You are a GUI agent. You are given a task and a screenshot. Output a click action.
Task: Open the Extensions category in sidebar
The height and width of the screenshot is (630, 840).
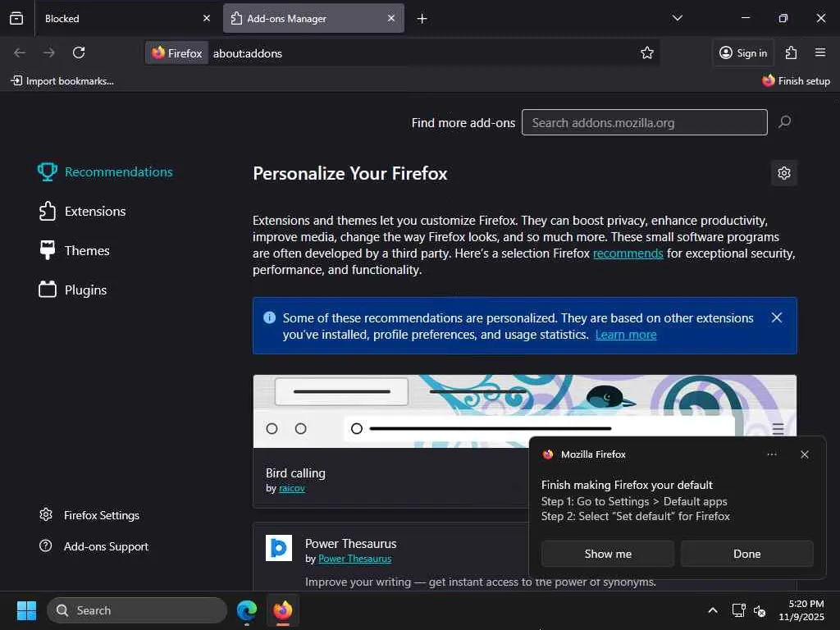[x=83, y=212]
